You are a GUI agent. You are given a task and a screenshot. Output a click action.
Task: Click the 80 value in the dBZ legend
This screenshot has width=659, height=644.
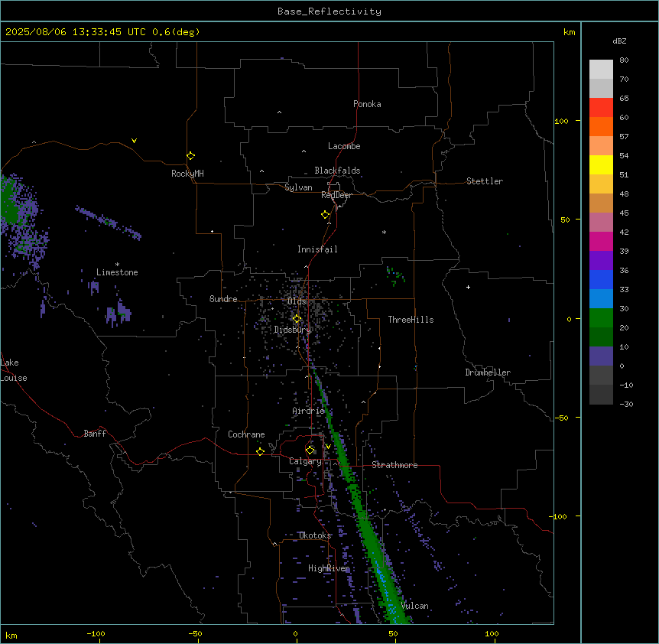pyautogui.click(x=624, y=60)
